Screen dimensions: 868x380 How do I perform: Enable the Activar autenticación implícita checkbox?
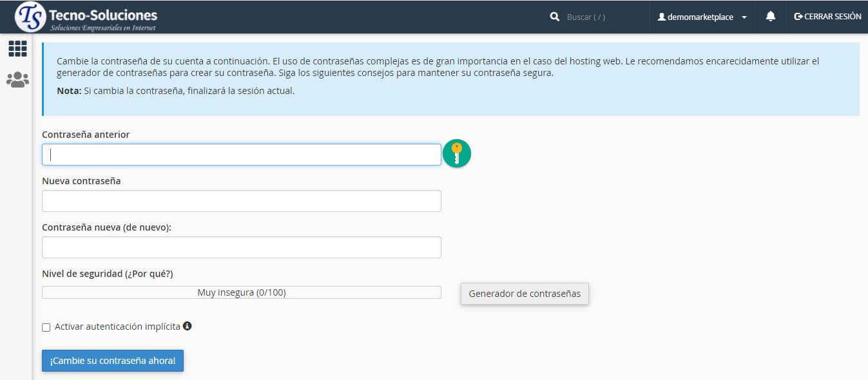click(46, 327)
